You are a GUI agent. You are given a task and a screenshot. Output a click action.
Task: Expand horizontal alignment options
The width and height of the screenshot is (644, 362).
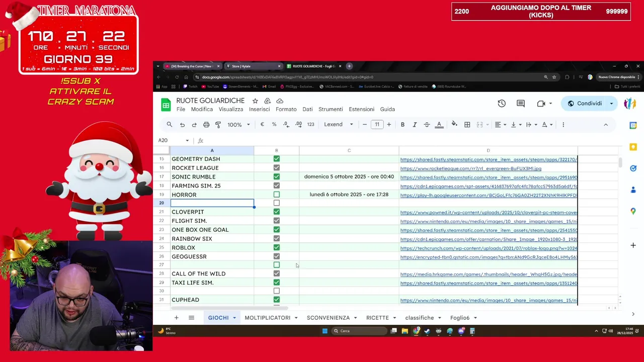(505, 125)
